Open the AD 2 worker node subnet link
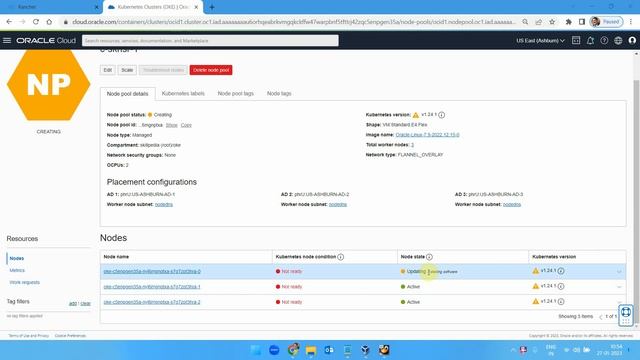The height and width of the screenshot is (360, 640). (338, 204)
